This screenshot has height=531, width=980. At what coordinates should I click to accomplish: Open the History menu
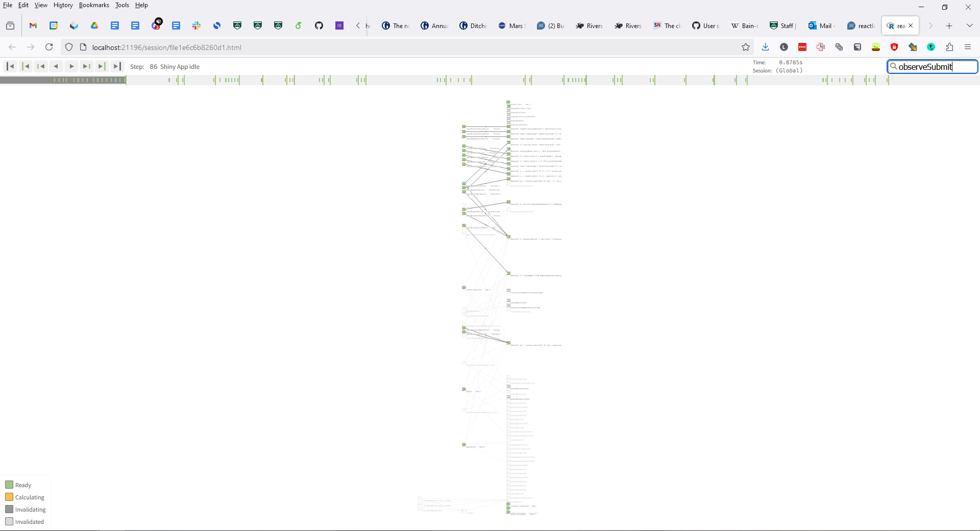tap(63, 5)
